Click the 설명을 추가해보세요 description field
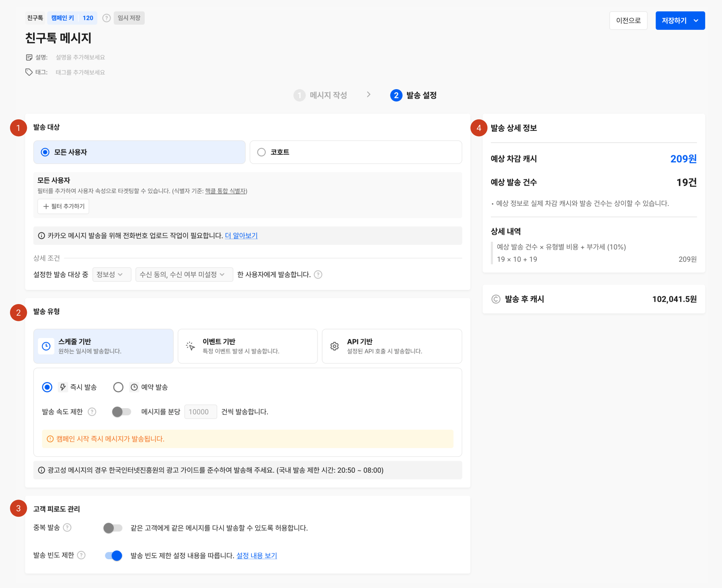The height and width of the screenshot is (588, 722). pos(80,57)
